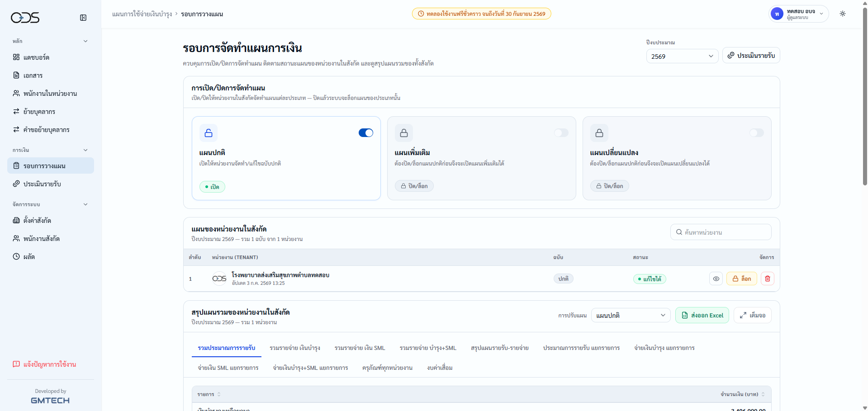Open the แผนการใช้จ่ายเงินบำรุง breadcrumb link
868x411 pixels.
coord(142,14)
